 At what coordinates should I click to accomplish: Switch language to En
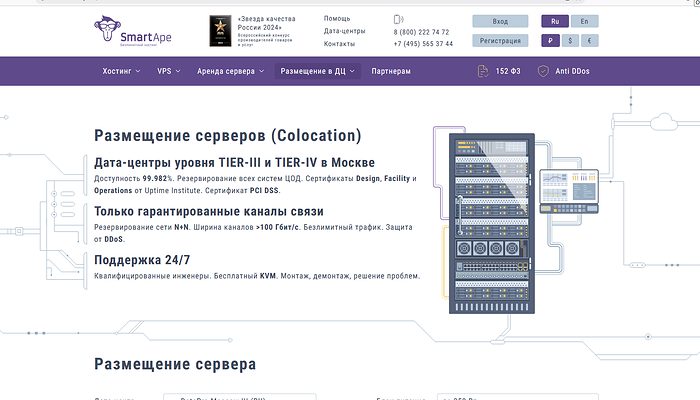click(584, 21)
